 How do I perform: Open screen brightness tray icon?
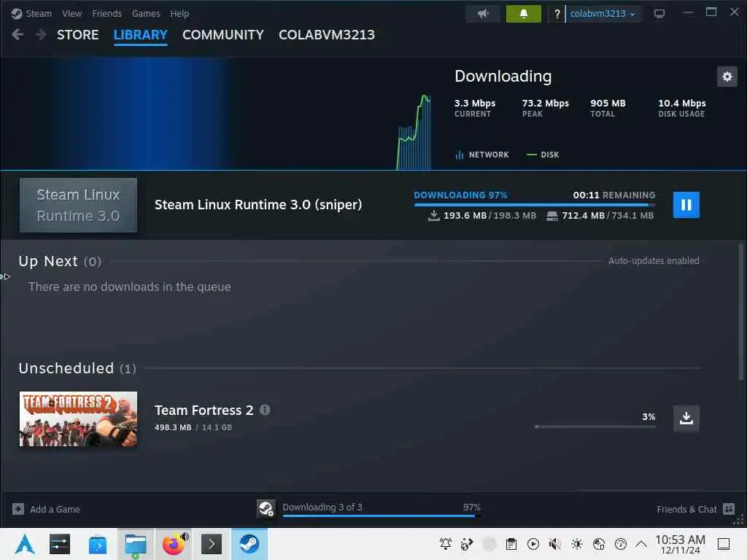pos(576,544)
